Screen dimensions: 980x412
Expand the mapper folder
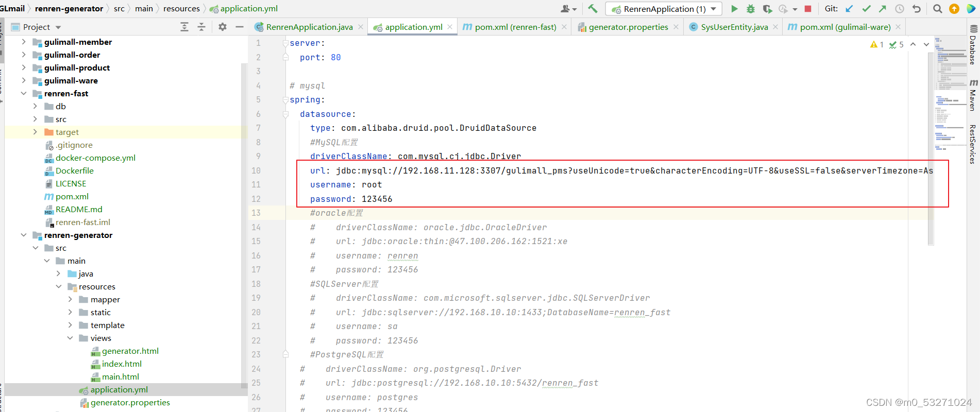coord(70,299)
